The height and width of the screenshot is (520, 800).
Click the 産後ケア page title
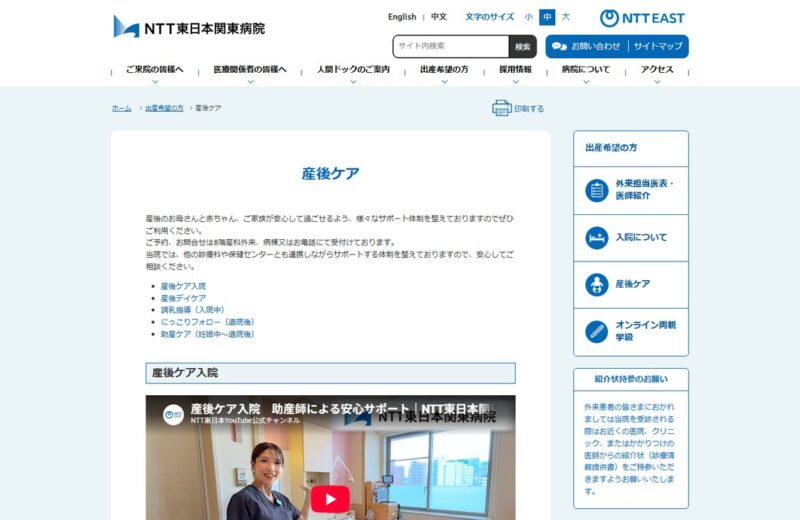pos(330,174)
